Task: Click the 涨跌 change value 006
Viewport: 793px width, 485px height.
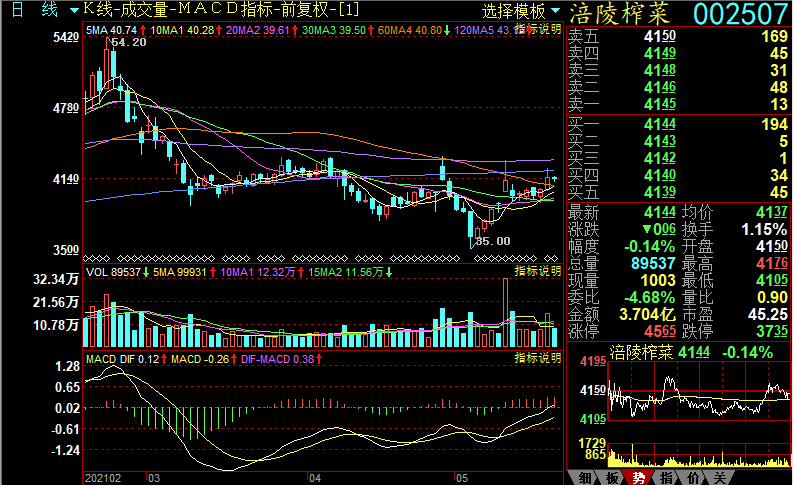Action: pos(659,230)
